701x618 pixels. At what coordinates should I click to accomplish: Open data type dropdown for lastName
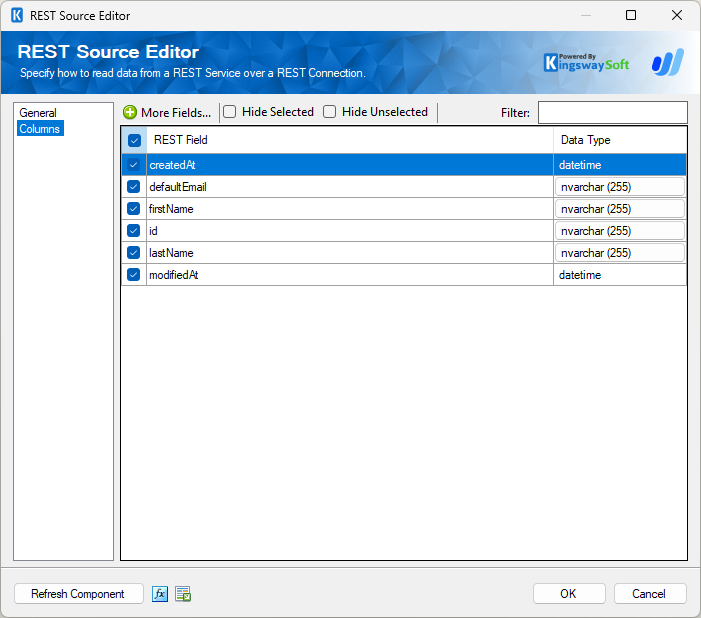coord(620,253)
